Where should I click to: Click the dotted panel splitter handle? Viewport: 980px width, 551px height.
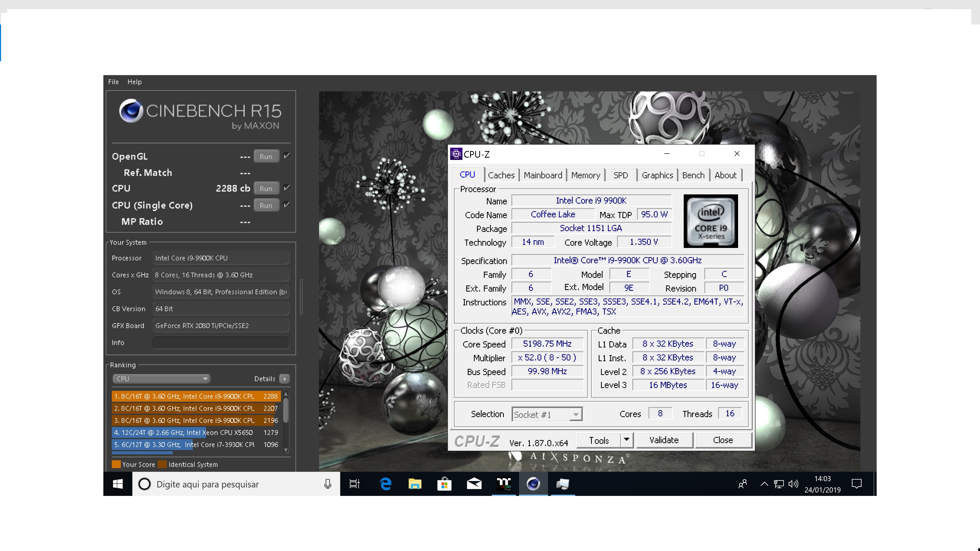pos(301,297)
